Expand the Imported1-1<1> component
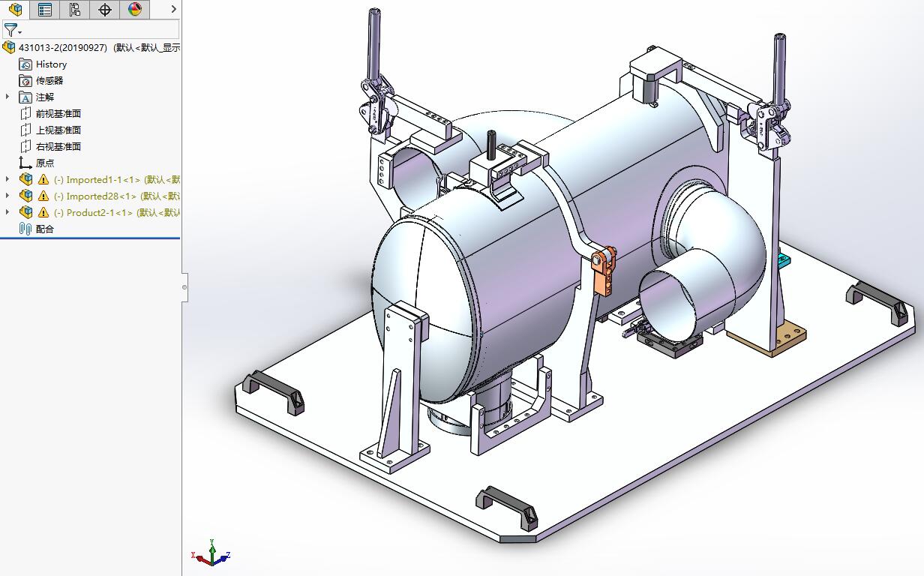The image size is (924, 576). tap(7, 179)
